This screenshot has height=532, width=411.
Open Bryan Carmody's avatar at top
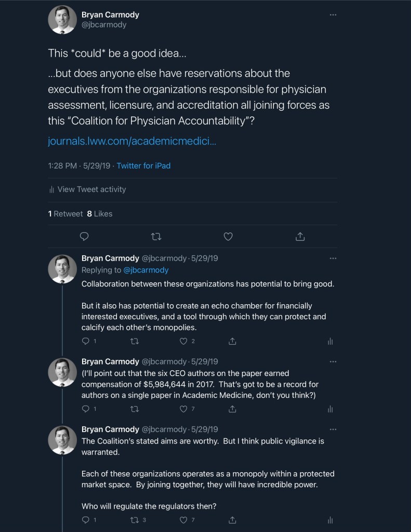click(x=62, y=20)
